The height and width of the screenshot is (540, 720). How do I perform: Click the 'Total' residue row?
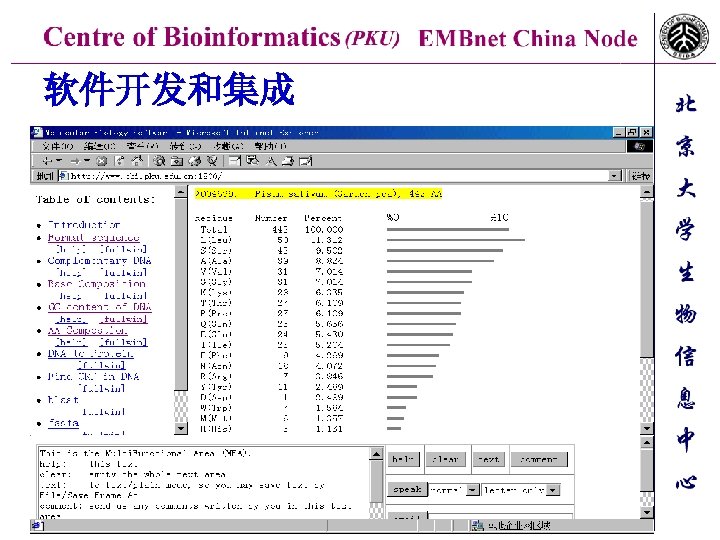[271, 229]
